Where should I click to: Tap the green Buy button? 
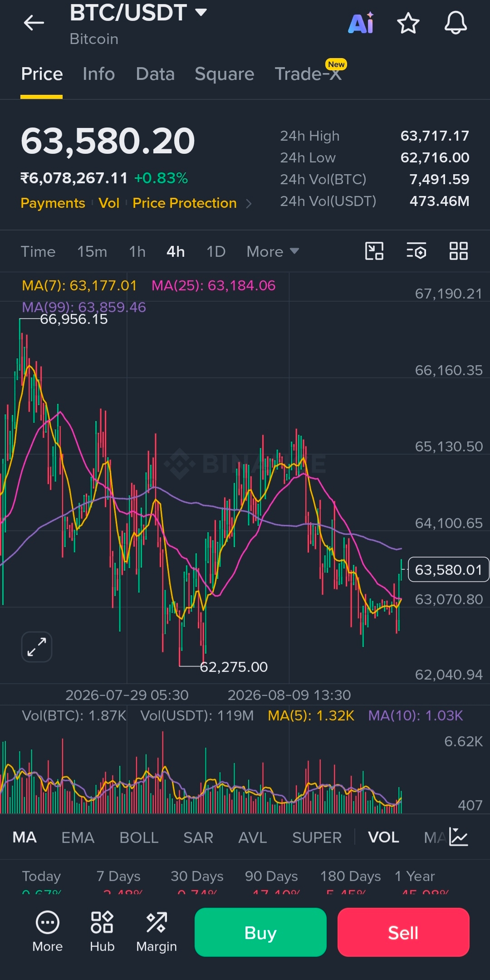[x=260, y=932]
